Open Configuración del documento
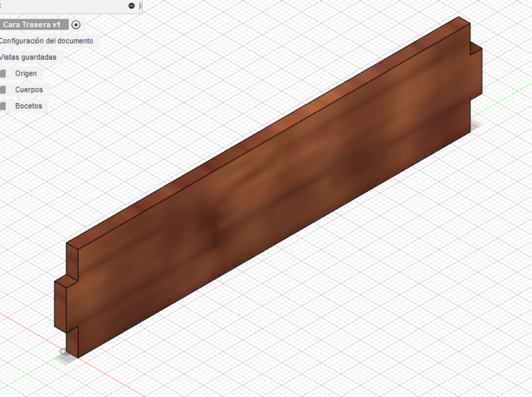This screenshot has height=397, width=532. coord(46,41)
